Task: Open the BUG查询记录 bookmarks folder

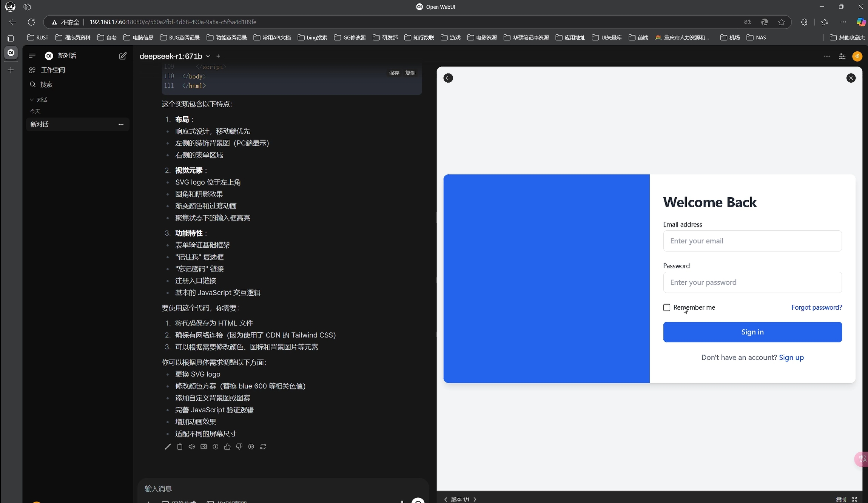Action: click(180, 37)
